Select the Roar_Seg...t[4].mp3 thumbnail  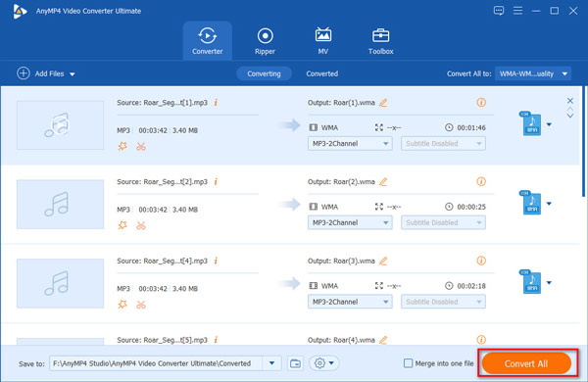click(60, 283)
